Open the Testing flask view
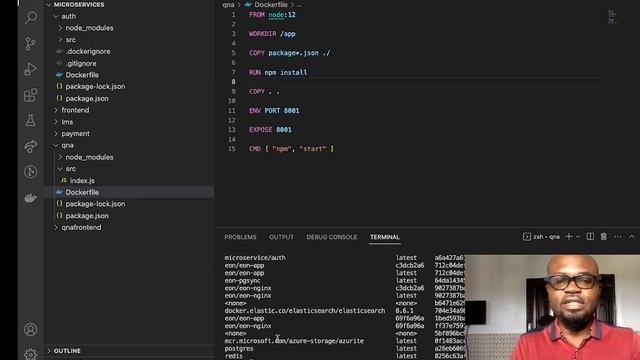The height and width of the screenshot is (360, 640). click(31, 120)
